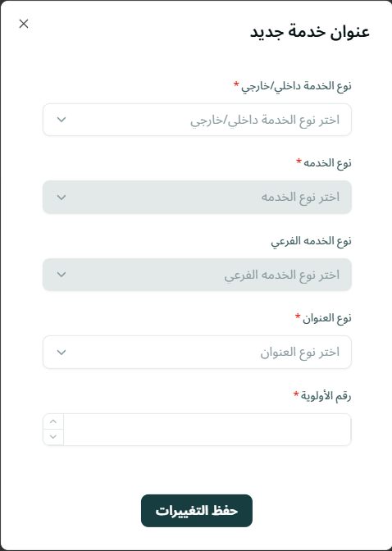Image resolution: width=392 pixels, height=551 pixels.
Task: Open the اختر نوع العنوان dropdown
Action: (x=197, y=352)
